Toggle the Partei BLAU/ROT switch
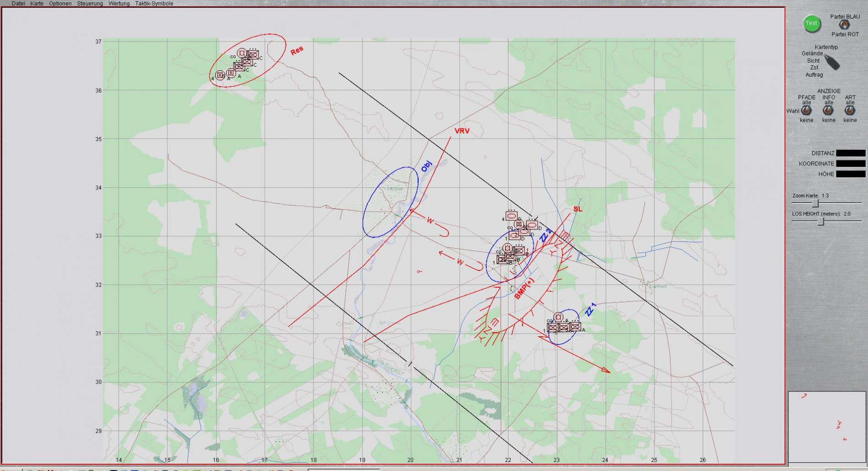 [x=844, y=25]
